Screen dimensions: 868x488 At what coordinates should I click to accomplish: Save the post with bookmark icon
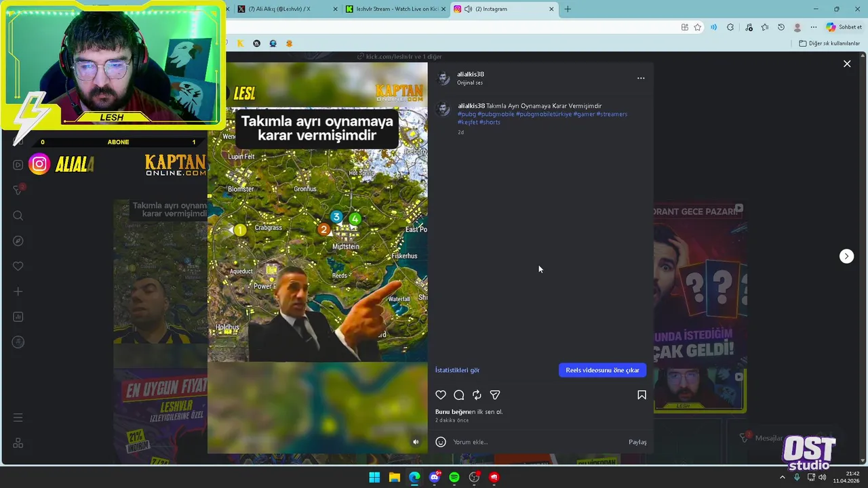click(642, 395)
